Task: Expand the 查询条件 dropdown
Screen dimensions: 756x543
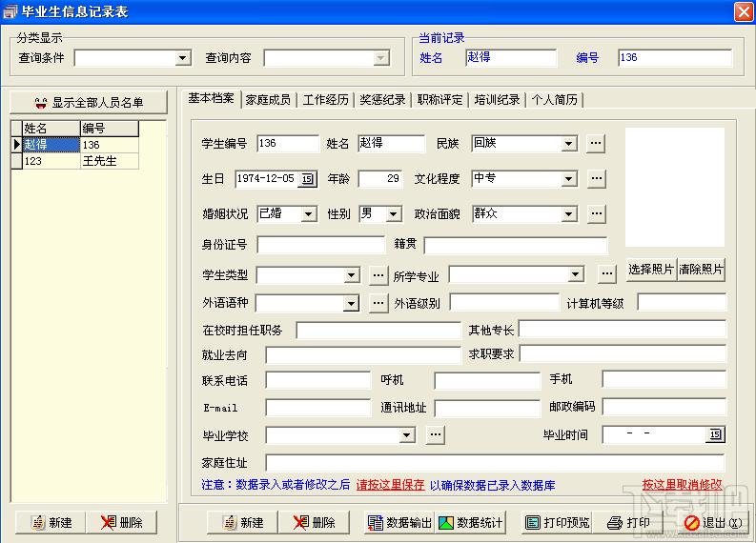Action: 183,59
